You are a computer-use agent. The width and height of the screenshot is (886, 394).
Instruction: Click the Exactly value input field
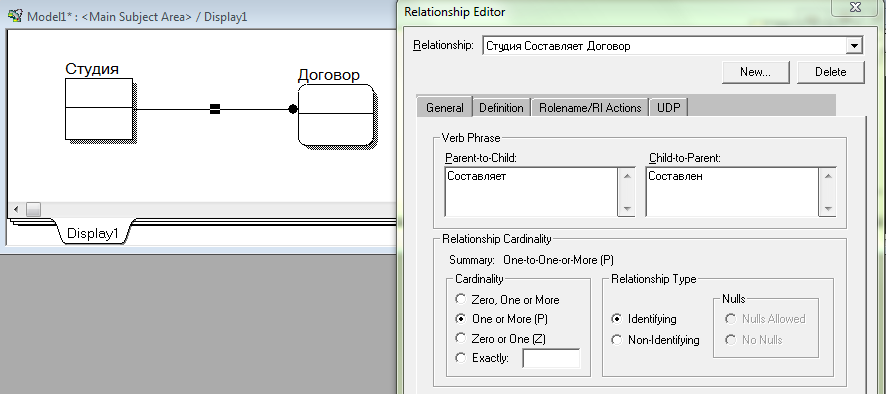551,358
